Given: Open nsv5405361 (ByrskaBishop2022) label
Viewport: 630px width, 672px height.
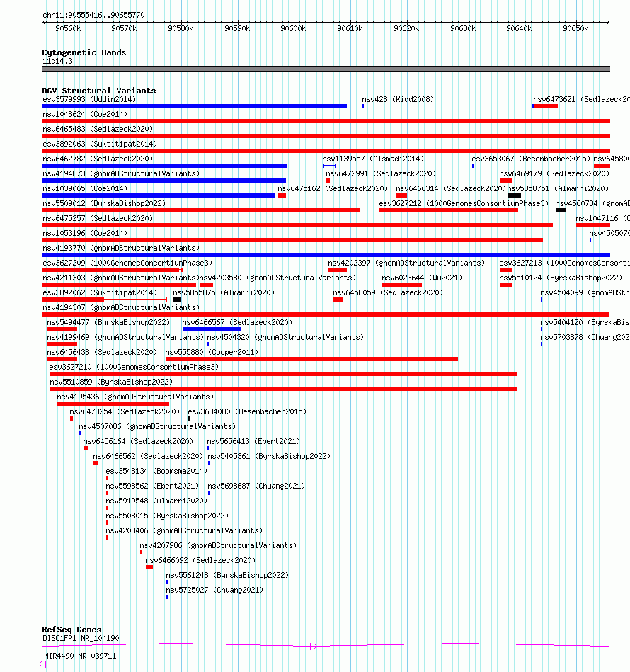Looking at the screenshot, I should tap(269, 457).
